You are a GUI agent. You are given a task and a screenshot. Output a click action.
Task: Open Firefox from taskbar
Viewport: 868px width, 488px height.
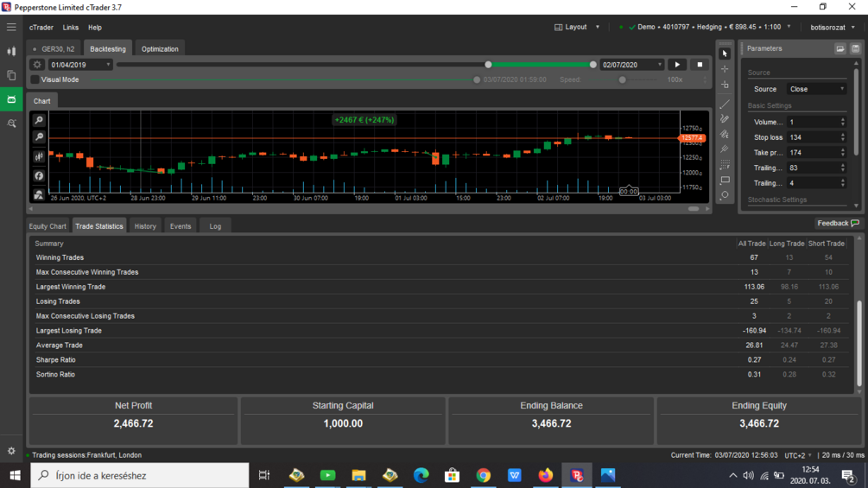[546, 475]
